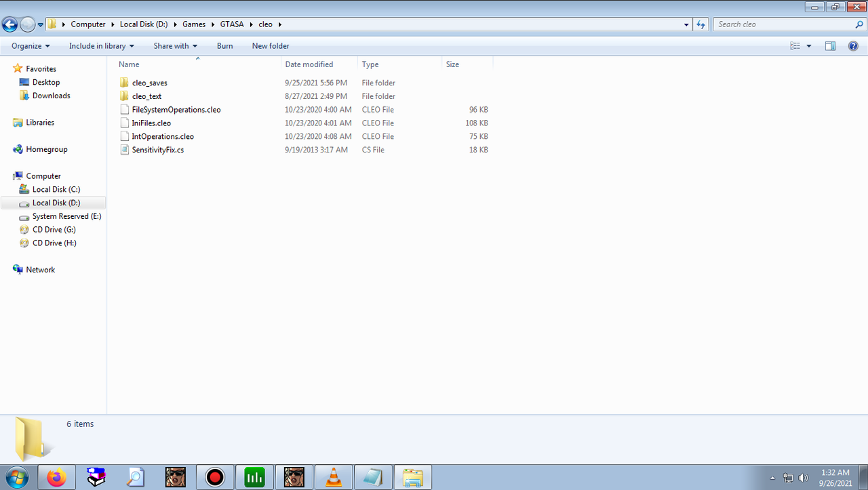
Task: Click the '108 KB' size cell
Action: pyautogui.click(x=477, y=123)
